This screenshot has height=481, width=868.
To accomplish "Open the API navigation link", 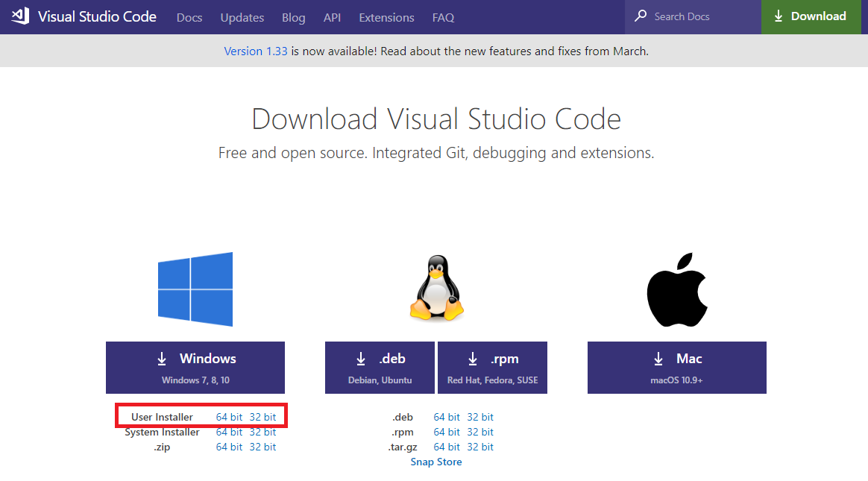I will tap(332, 18).
